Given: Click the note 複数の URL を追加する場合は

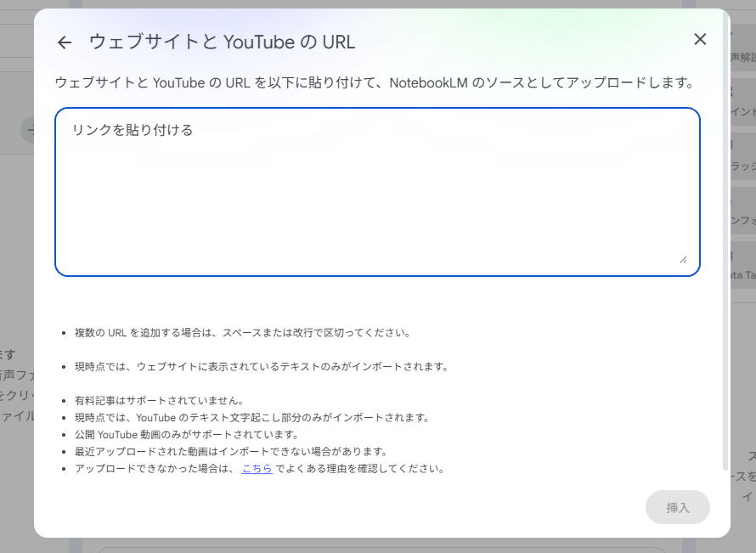Looking at the screenshot, I should (243, 333).
